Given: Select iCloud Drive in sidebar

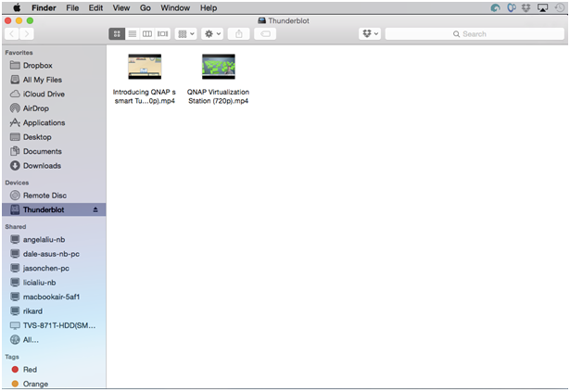Looking at the screenshot, I should pos(44,94).
